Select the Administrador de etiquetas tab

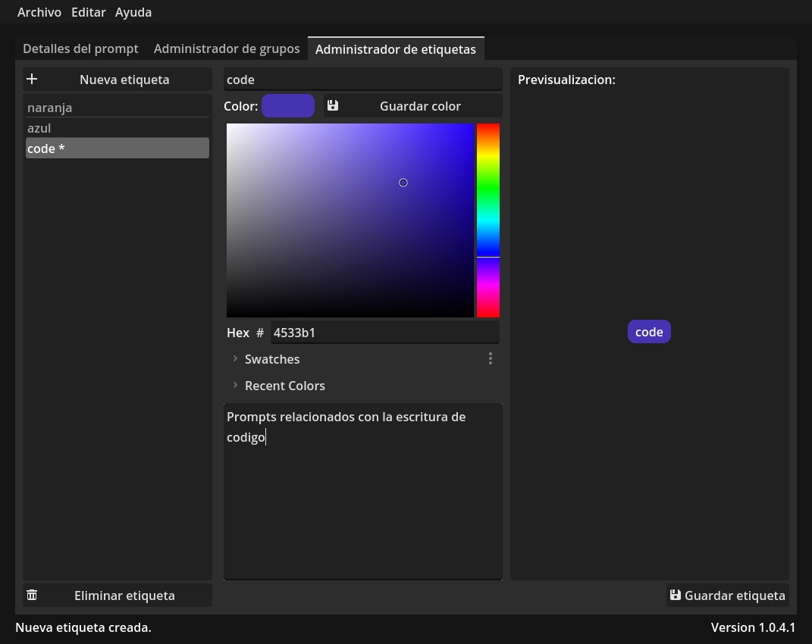(x=396, y=48)
